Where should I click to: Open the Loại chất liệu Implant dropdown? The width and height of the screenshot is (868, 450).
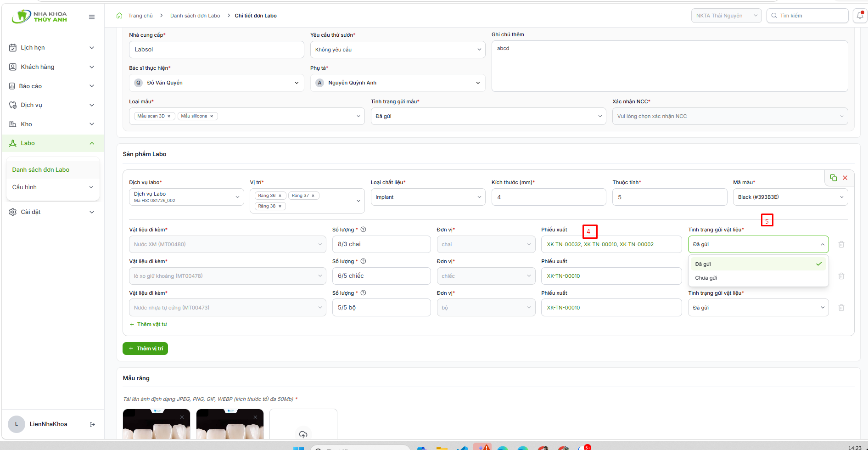(x=428, y=197)
